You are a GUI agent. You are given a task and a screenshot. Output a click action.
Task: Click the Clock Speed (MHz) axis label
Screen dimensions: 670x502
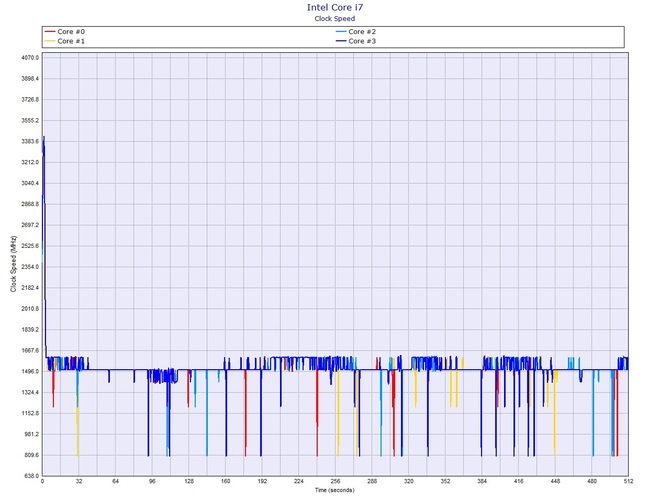(x=13, y=264)
